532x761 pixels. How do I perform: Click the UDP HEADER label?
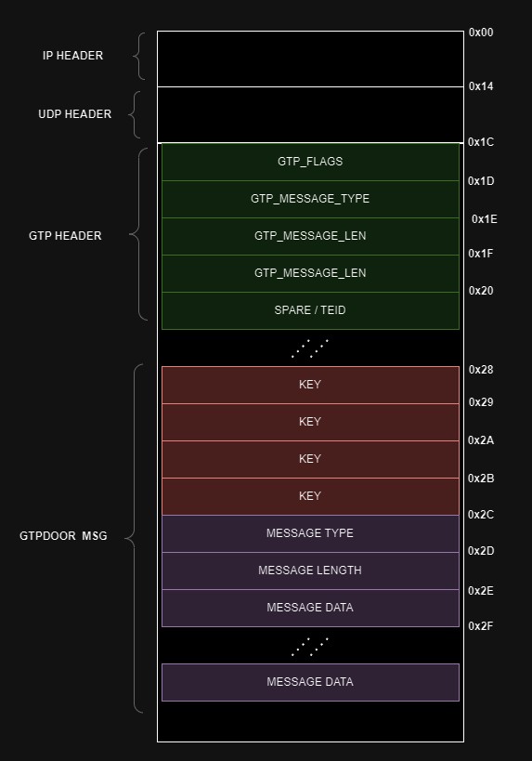(74, 114)
